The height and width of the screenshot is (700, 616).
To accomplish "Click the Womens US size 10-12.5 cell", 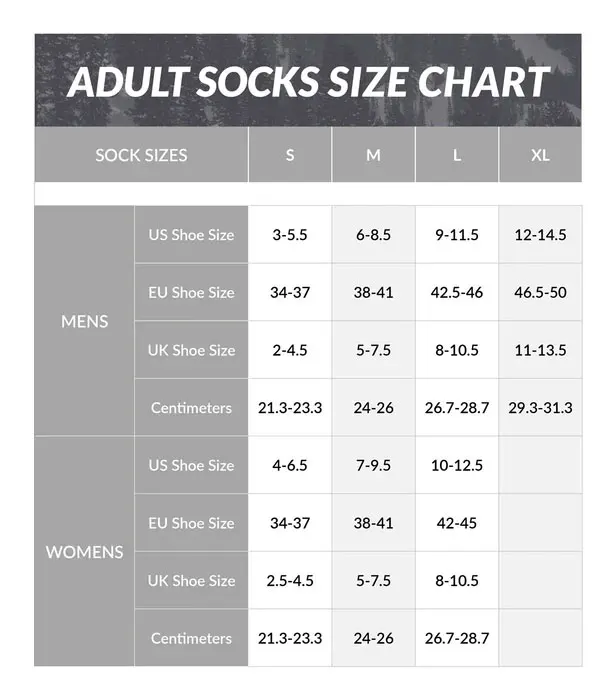I will (x=457, y=465).
